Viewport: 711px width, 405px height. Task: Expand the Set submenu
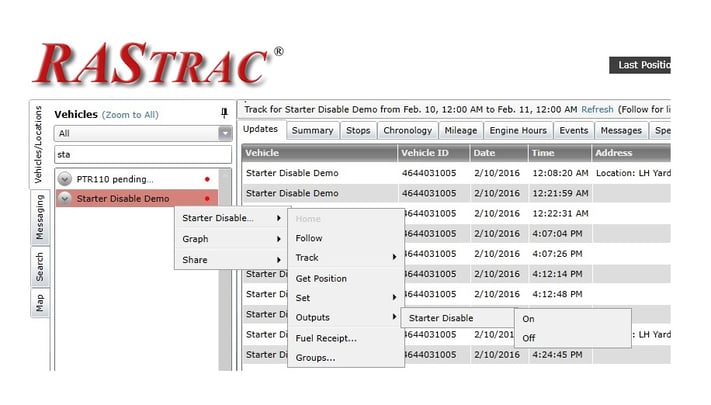click(345, 298)
